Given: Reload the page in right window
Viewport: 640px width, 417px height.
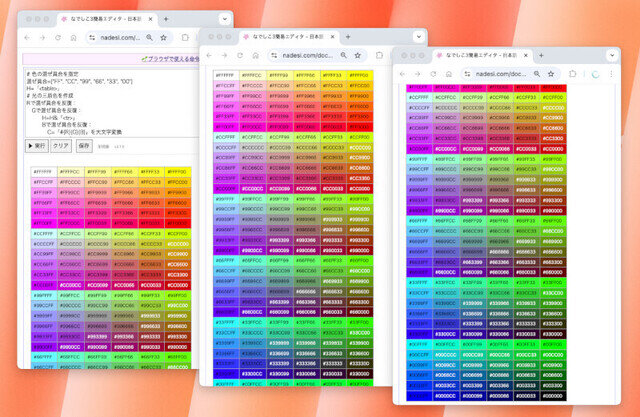Looking at the screenshot, I should coord(433,74).
